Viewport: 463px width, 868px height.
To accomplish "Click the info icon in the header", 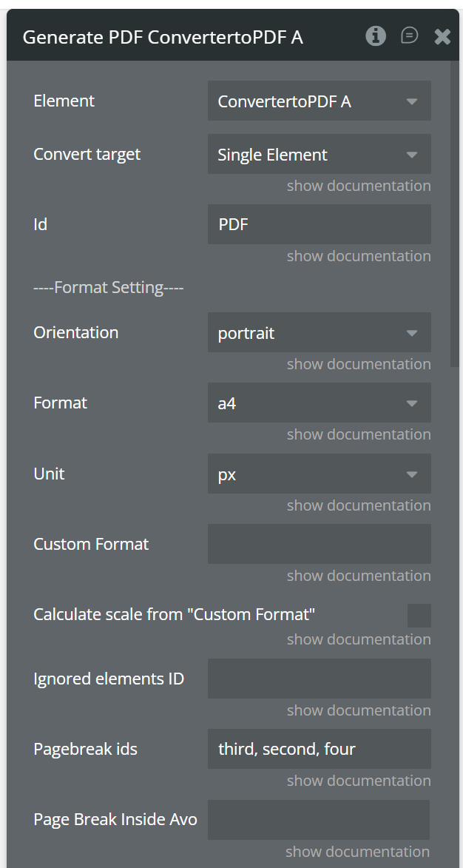I will coord(376,36).
